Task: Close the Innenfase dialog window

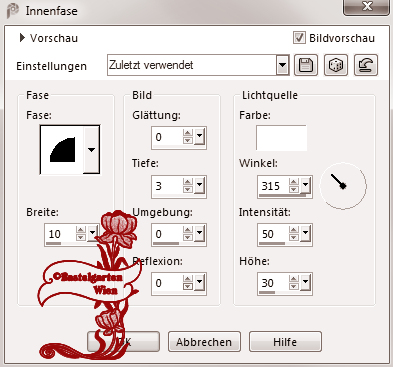Action: click(x=367, y=6)
